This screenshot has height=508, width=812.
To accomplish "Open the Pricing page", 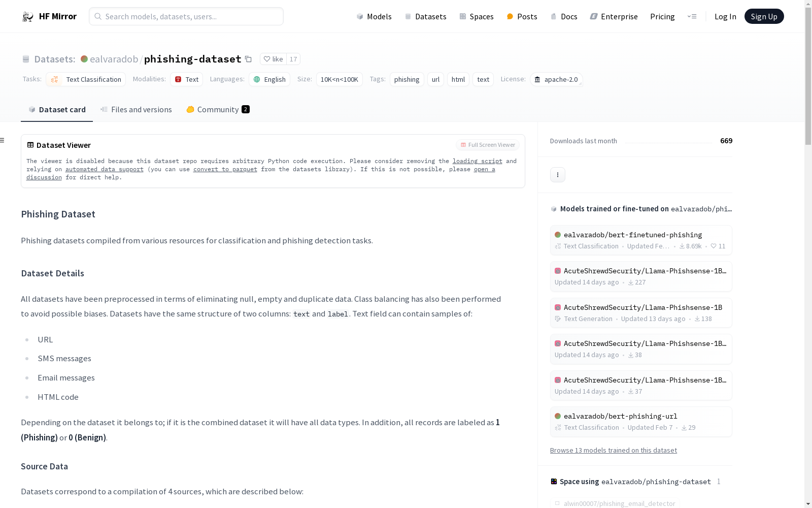I will tap(662, 17).
